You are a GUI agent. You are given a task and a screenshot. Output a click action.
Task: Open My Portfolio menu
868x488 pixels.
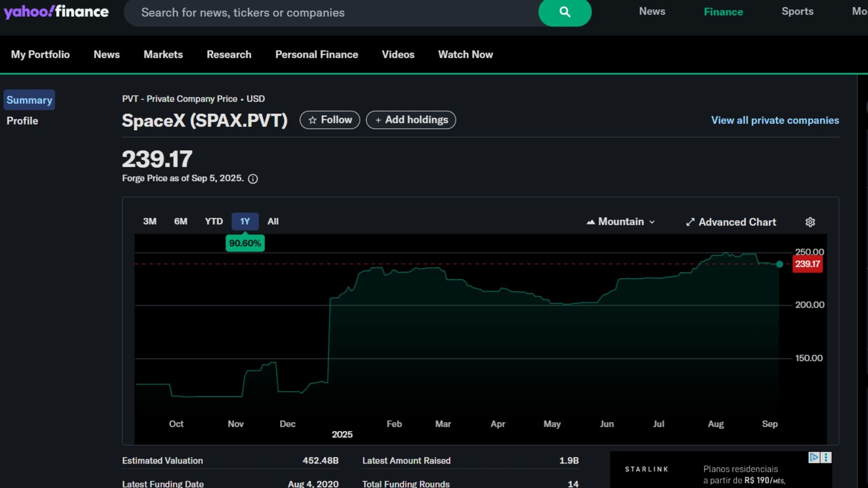pos(40,54)
